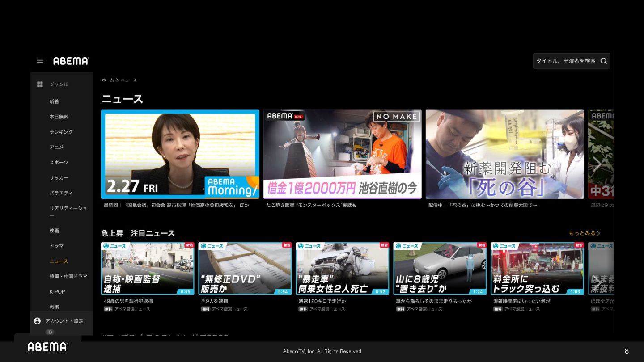Screen dimensions: 644x362
Task: Click ジャンル heading in sidebar
Action: tap(59, 84)
